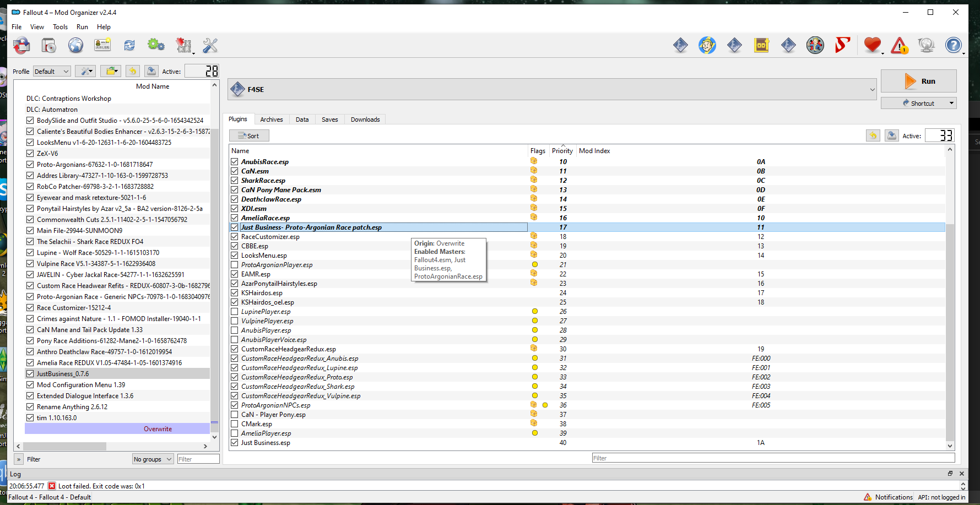The height and width of the screenshot is (505, 980).
Task: Toggle Mod Configuration Menu 1.39 checkbox
Action: click(30, 385)
